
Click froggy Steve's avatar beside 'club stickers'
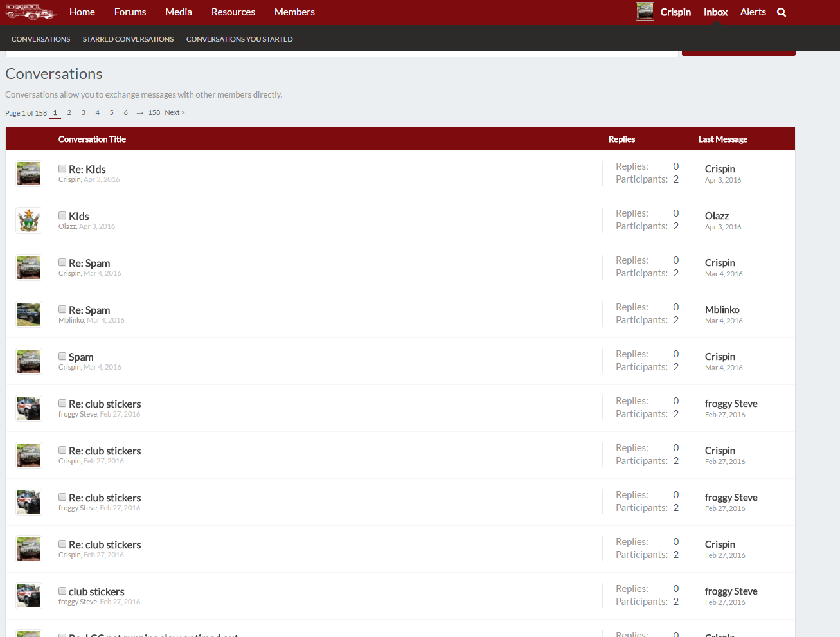[29, 596]
